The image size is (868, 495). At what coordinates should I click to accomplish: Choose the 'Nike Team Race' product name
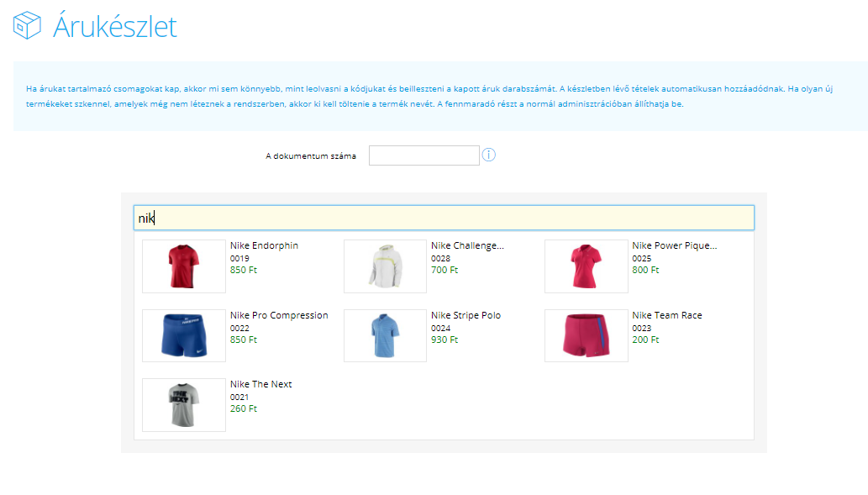(667, 315)
